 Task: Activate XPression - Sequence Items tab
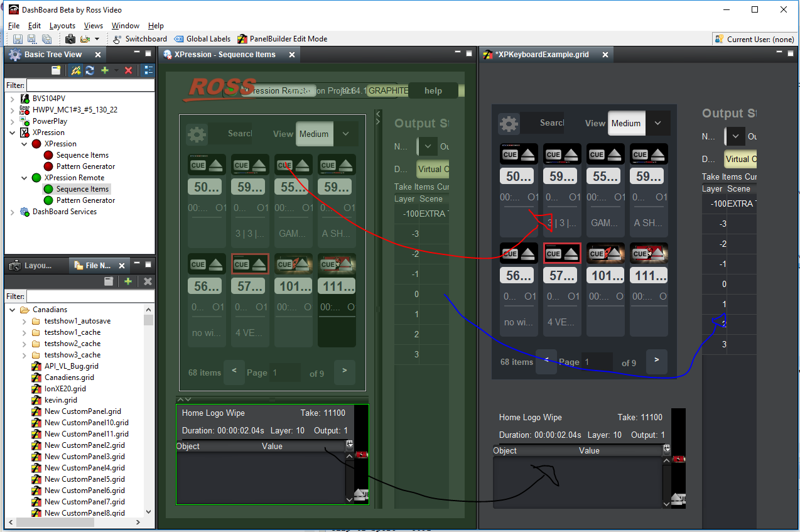[225, 55]
